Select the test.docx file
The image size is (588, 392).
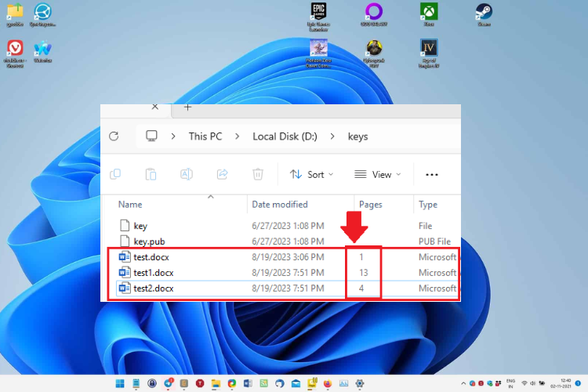point(151,257)
